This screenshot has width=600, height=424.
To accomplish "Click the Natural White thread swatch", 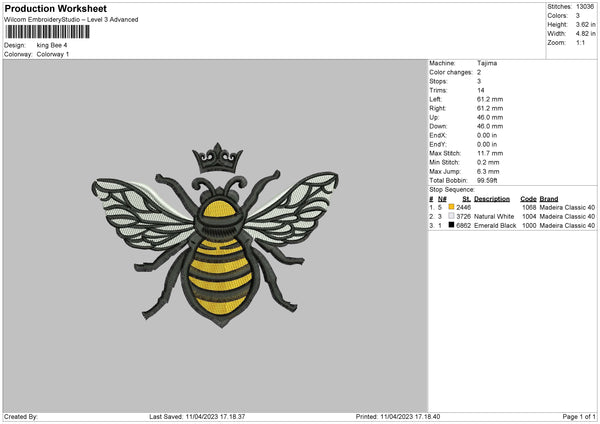I will pos(452,216).
